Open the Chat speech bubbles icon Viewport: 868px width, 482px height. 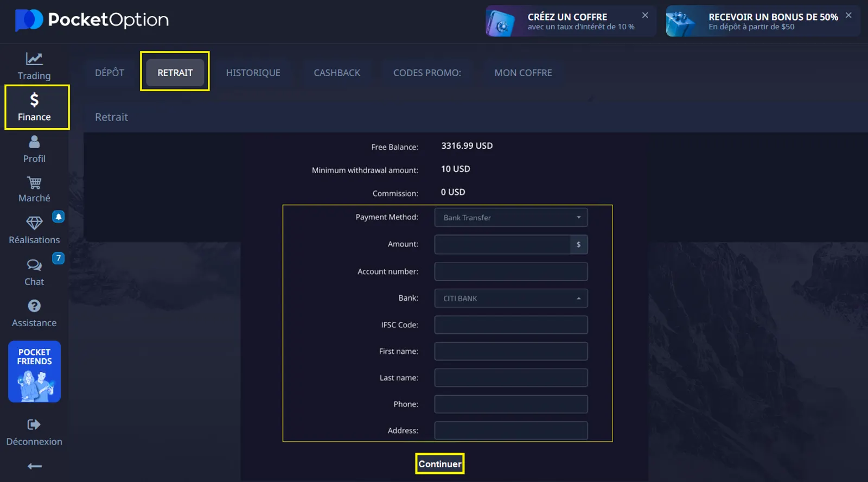(x=34, y=265)
